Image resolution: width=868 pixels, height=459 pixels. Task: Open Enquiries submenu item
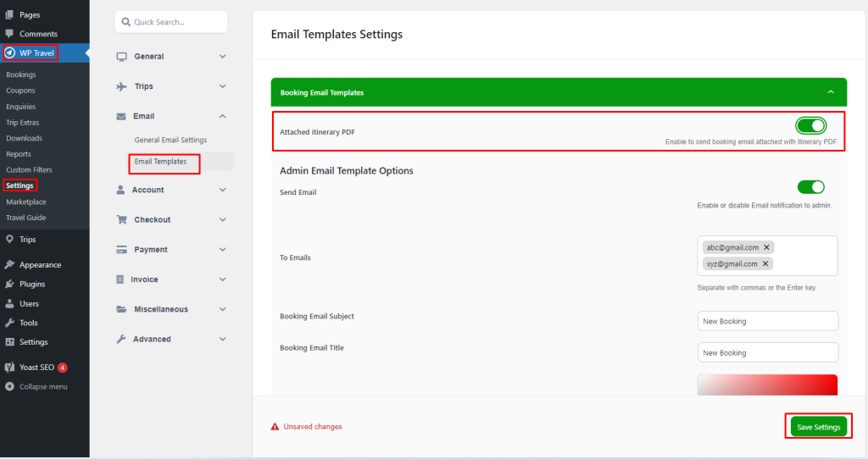point(20,107)
